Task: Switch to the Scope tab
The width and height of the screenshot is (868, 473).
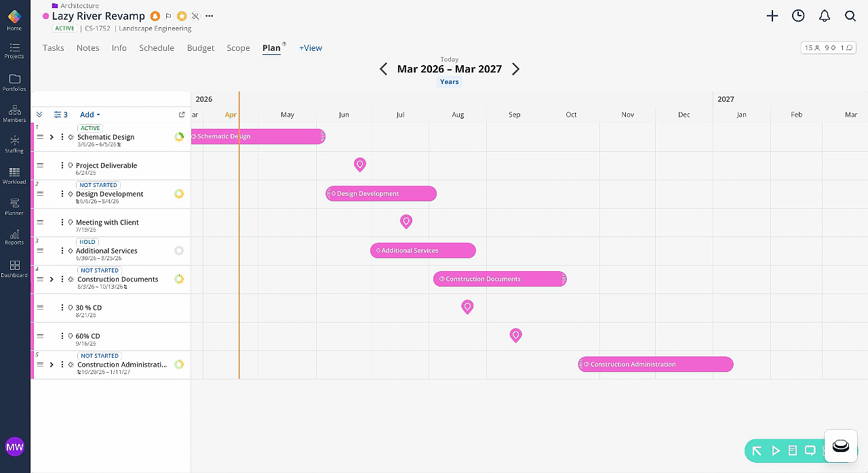Action: (x=238, y=48)
